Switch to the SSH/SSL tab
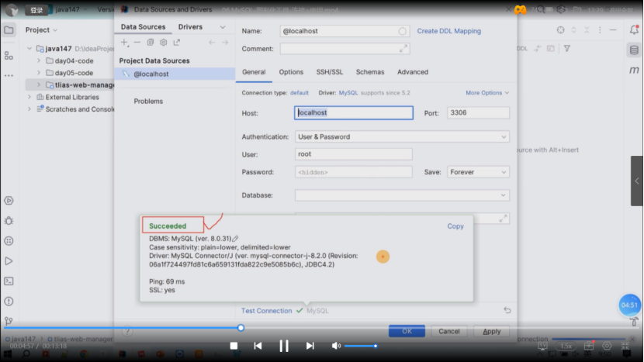 (330, 72)
